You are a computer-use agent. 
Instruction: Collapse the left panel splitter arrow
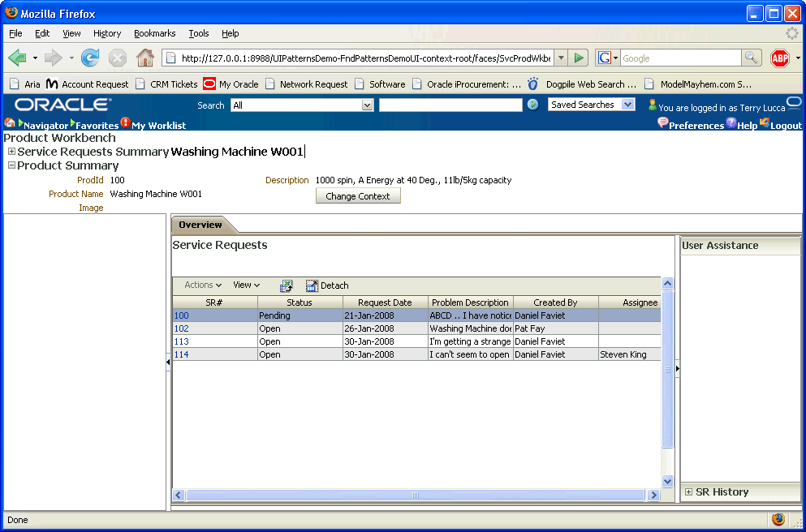point(168,363)
